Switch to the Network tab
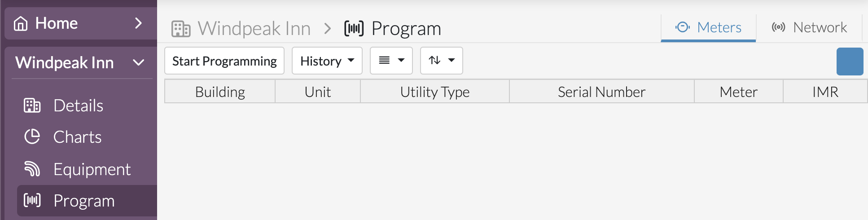The image size is (868, 220). (x=809, y=28)
